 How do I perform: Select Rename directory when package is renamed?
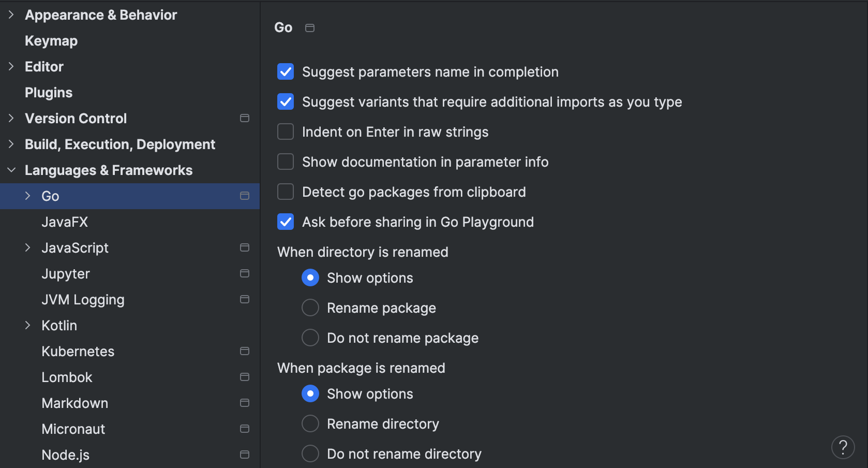310,423
